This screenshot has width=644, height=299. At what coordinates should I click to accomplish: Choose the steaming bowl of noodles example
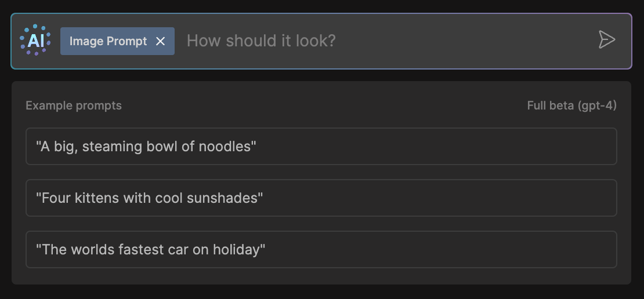[321, 147]
